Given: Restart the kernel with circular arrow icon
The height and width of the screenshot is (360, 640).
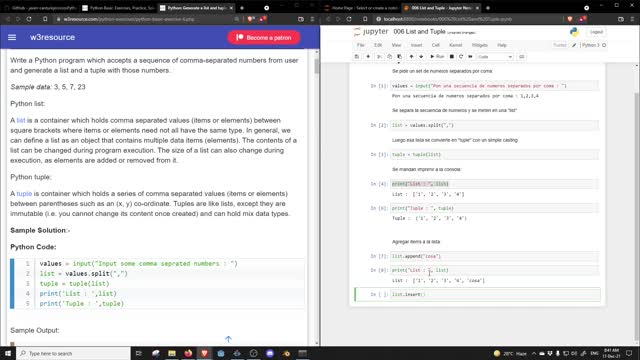Looking at the screenshot, I should tap(461, 57).
